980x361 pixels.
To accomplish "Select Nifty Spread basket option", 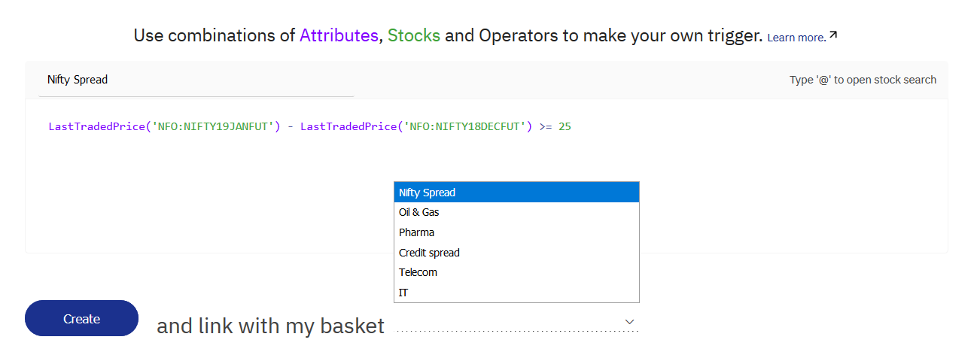I will click(x=516, y=193).
